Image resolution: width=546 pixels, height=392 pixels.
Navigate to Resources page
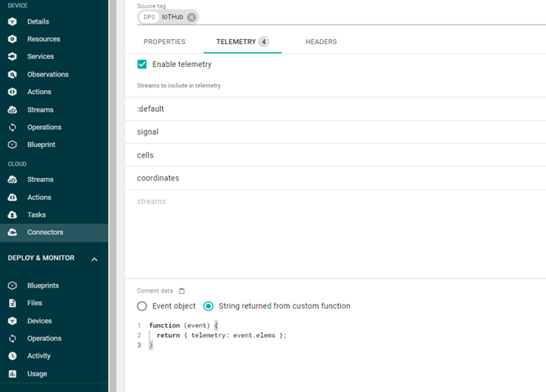44,39
